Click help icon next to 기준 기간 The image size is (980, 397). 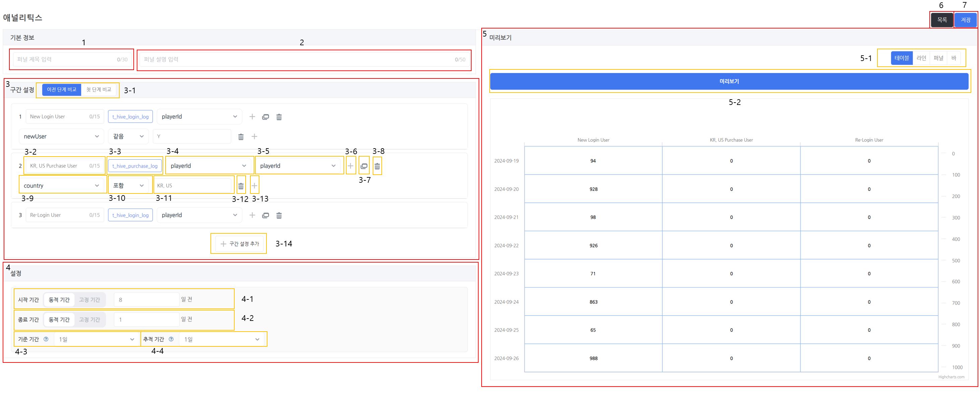(46, 339)
